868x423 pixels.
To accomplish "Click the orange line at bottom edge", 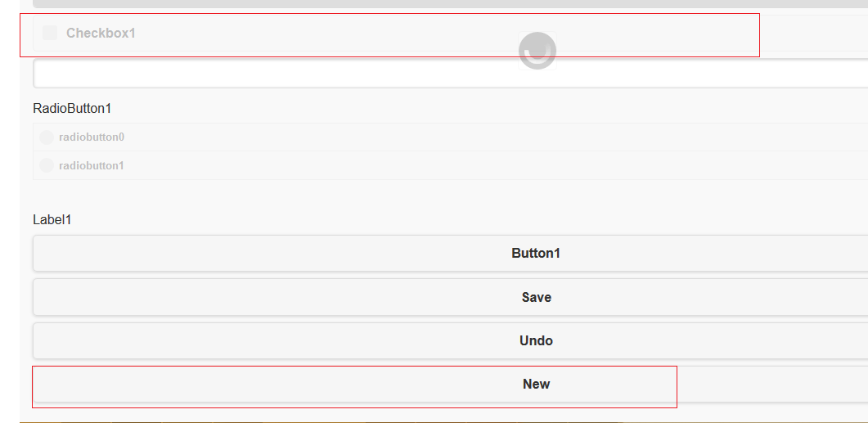I will 442,421.
